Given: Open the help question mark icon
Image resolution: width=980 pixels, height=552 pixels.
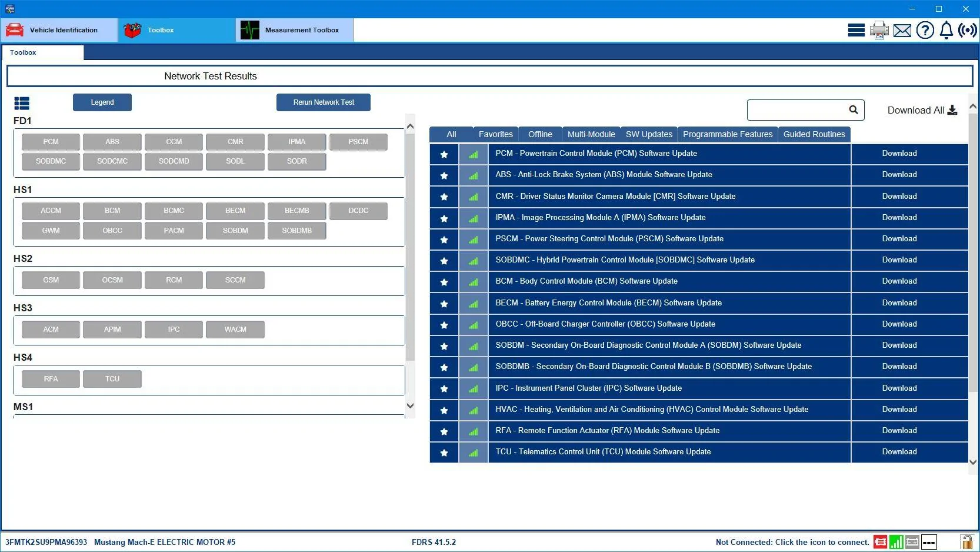Looking at the screenshot, I should coord(925,30).
